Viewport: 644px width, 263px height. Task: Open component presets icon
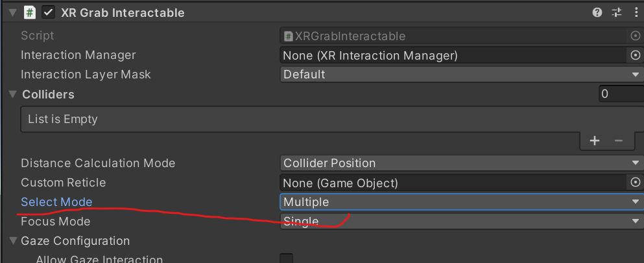tap(617, 12)
